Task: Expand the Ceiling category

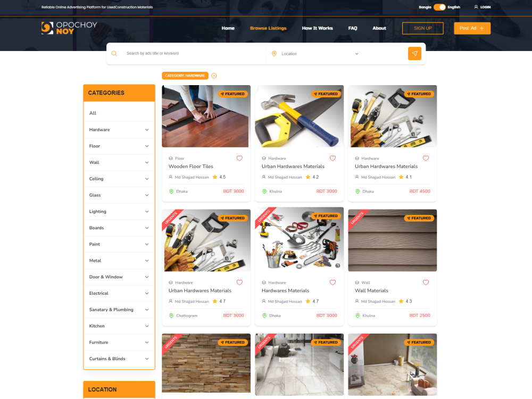Action: click(x=147, y=179)
